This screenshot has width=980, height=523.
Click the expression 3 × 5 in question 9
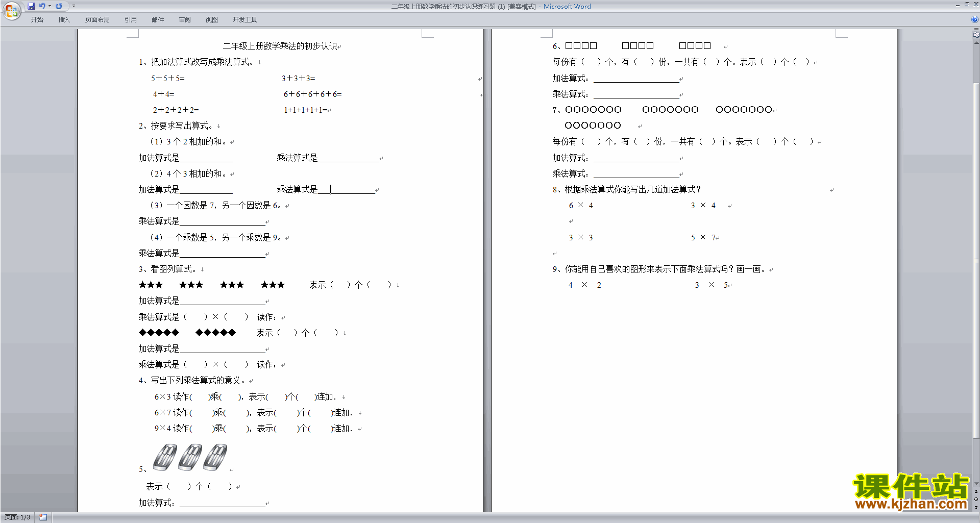click(711, 285)
